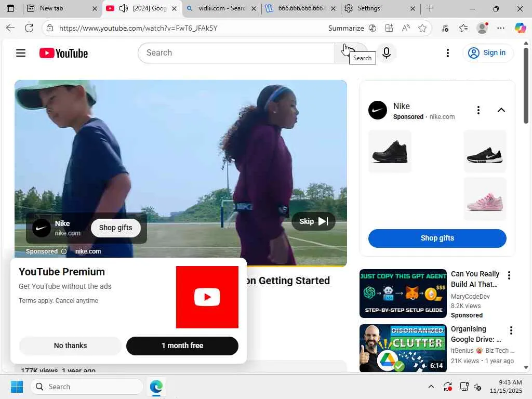Open the Nike advertiser logo in side panel
Viewport: 532px width, 399px height.
pyautogui.click(x=377, y=110)
